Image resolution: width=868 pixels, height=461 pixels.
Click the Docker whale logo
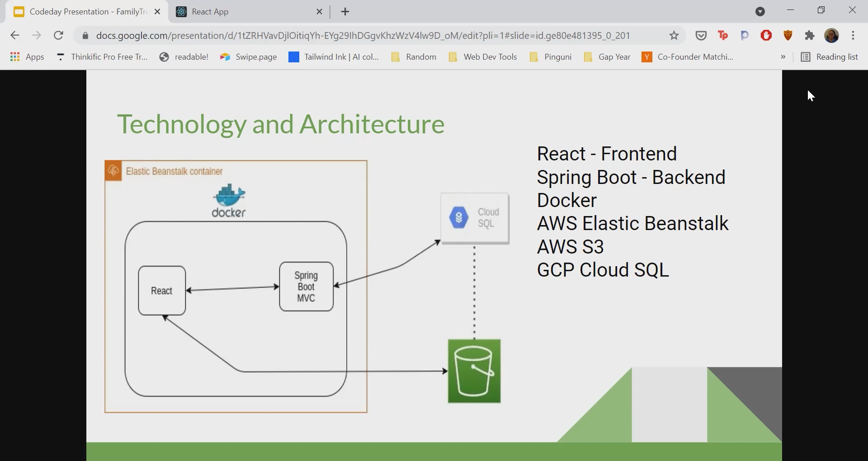(229, 201)
